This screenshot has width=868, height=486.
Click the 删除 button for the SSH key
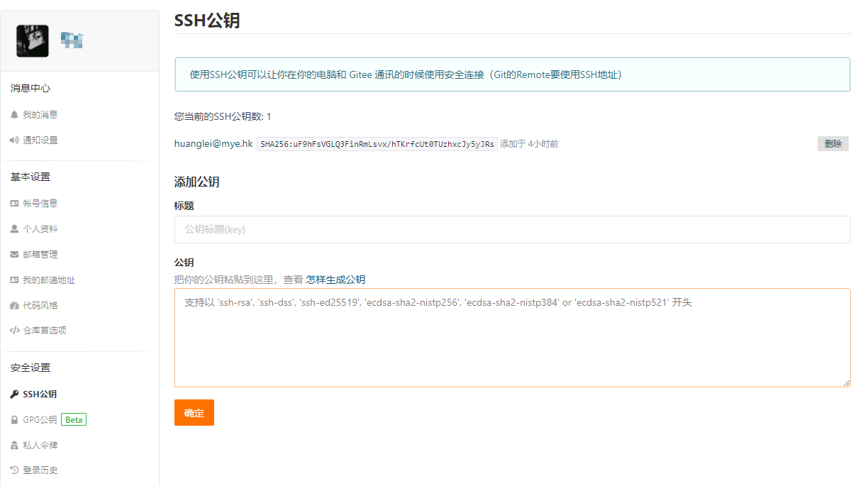(x=833, y=143)
